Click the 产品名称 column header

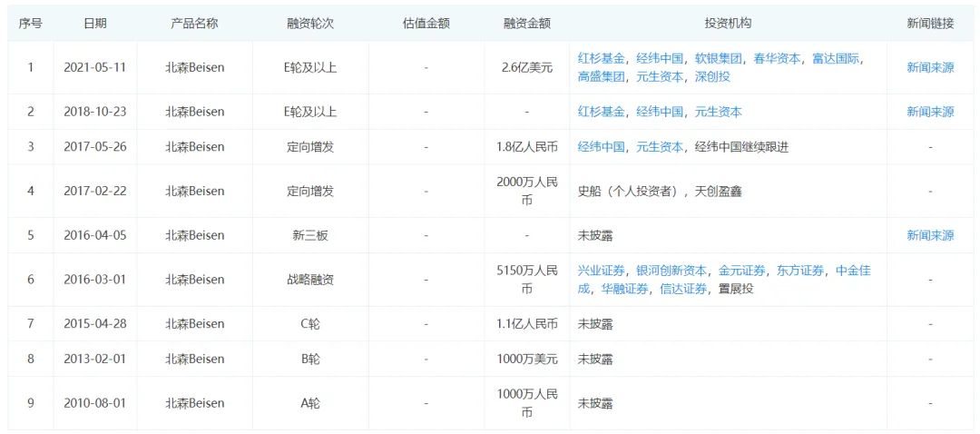(x=194, y=24)
